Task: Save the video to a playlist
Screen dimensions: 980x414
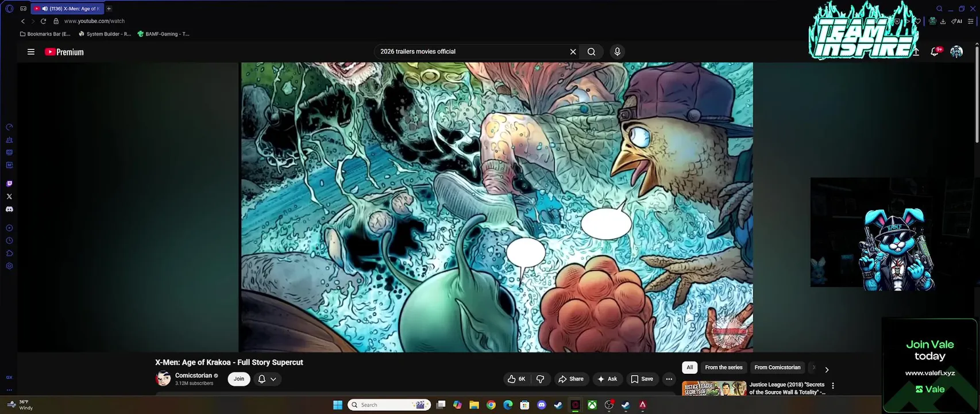Action: (642, 379)
